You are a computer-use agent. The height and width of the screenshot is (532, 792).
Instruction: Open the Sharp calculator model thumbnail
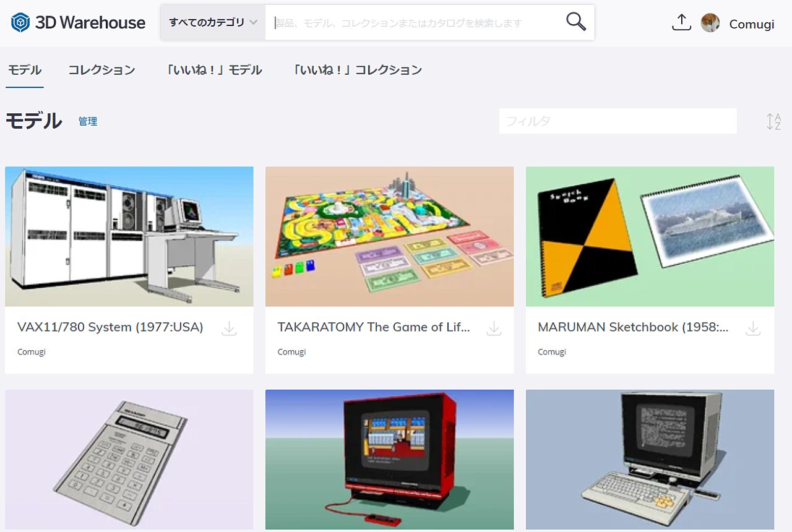click(129, 460)
